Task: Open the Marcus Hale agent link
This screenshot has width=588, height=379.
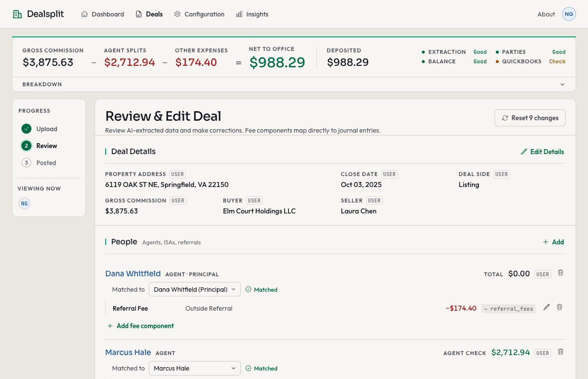Action: click(x=128, y=353)
